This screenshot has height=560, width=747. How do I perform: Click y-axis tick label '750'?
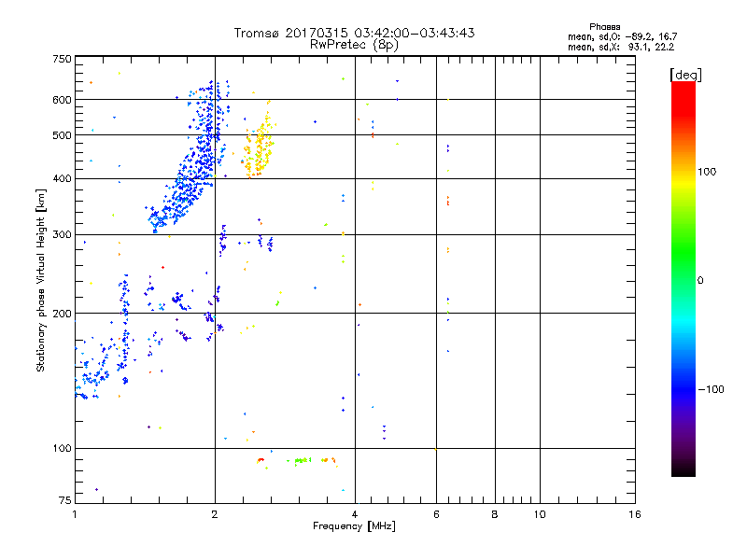(62, 59)
